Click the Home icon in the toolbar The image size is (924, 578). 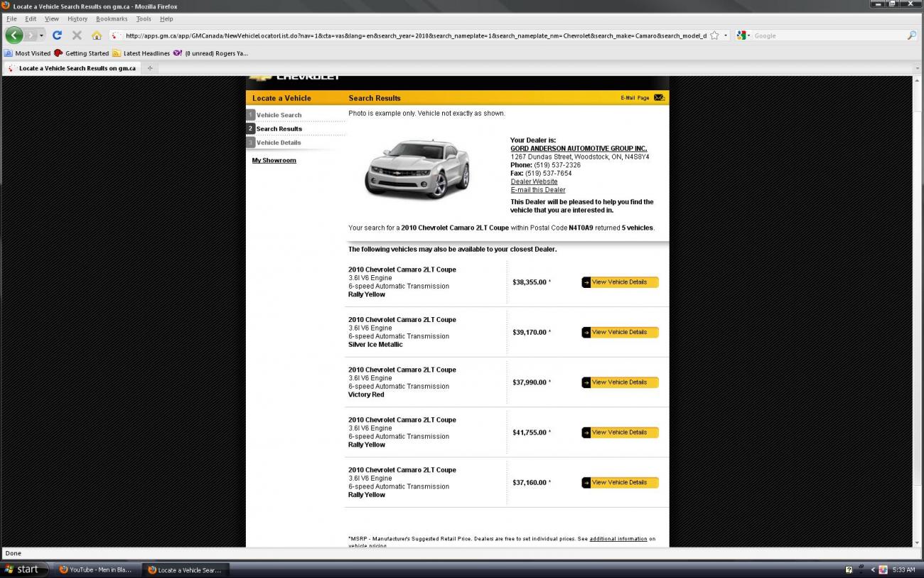point(97,35)
